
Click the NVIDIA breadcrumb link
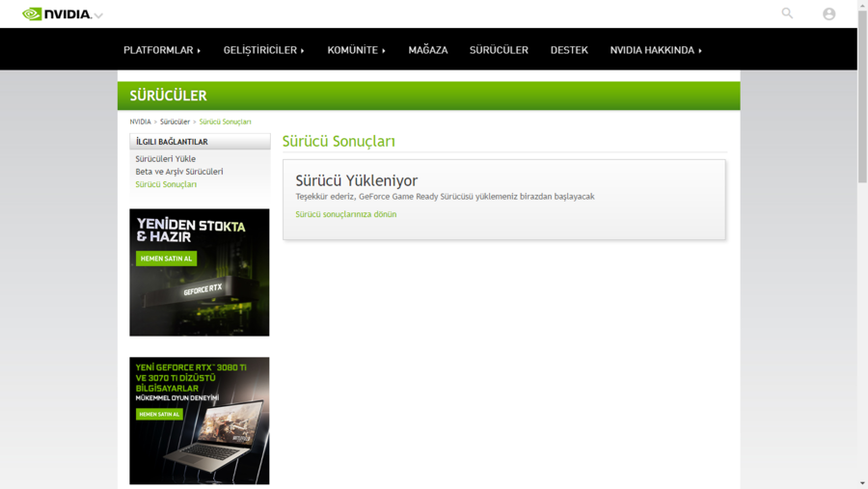click(x=140, y=122)
